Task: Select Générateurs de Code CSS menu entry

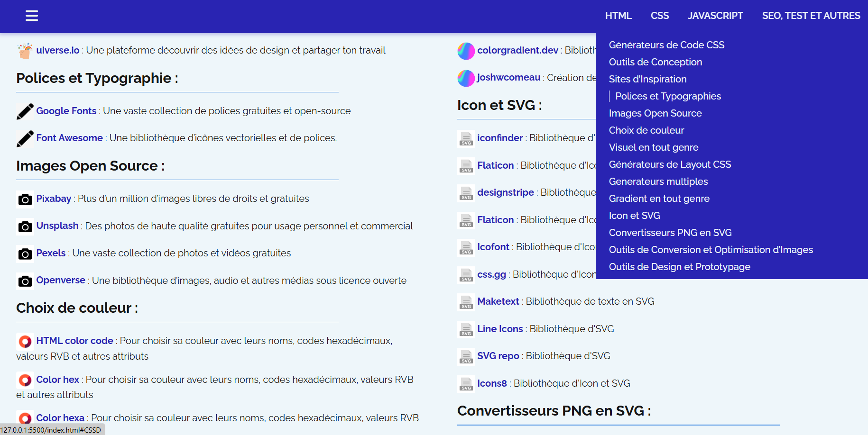Action: pyautogui.click(x=666, y=45)
